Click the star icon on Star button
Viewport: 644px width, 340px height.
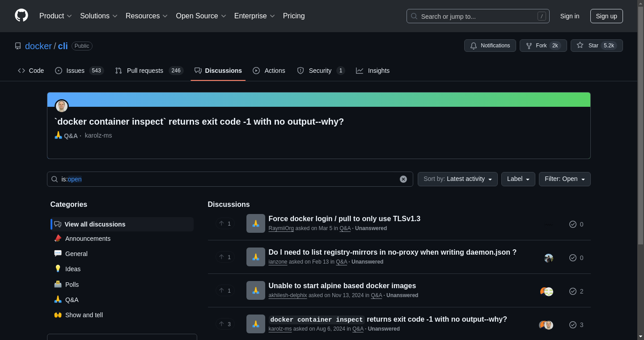580,46
